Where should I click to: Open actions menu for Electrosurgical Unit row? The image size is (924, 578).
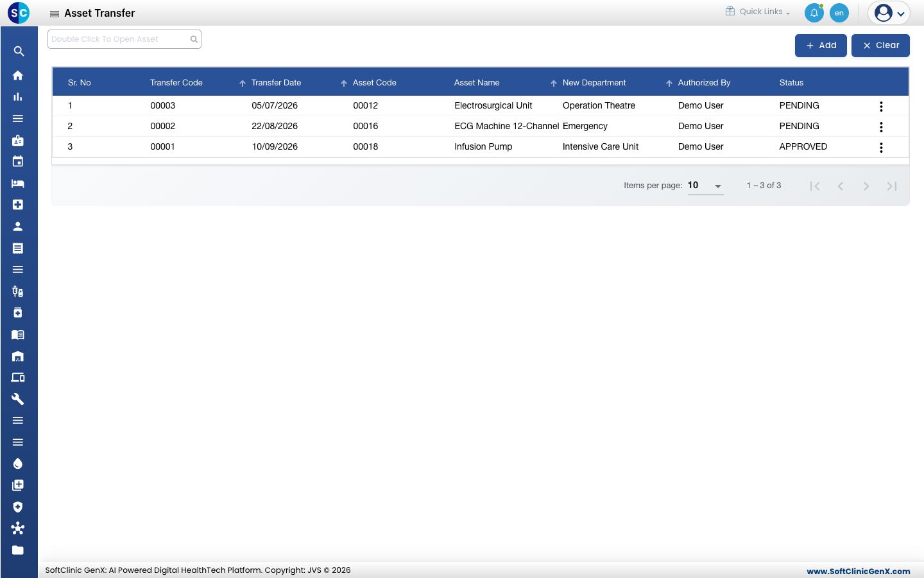coord(881,107)
